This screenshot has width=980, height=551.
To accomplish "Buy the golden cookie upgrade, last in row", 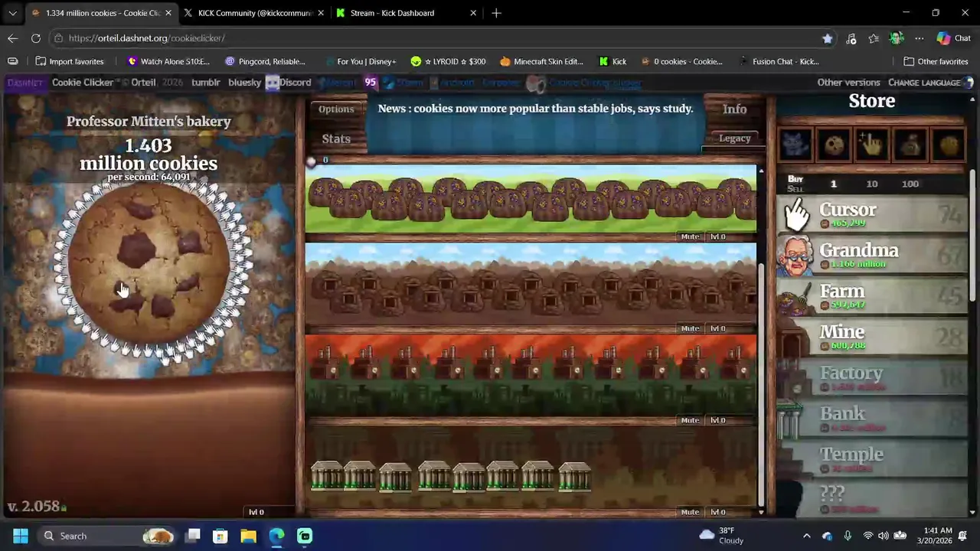I will [949, 144].
